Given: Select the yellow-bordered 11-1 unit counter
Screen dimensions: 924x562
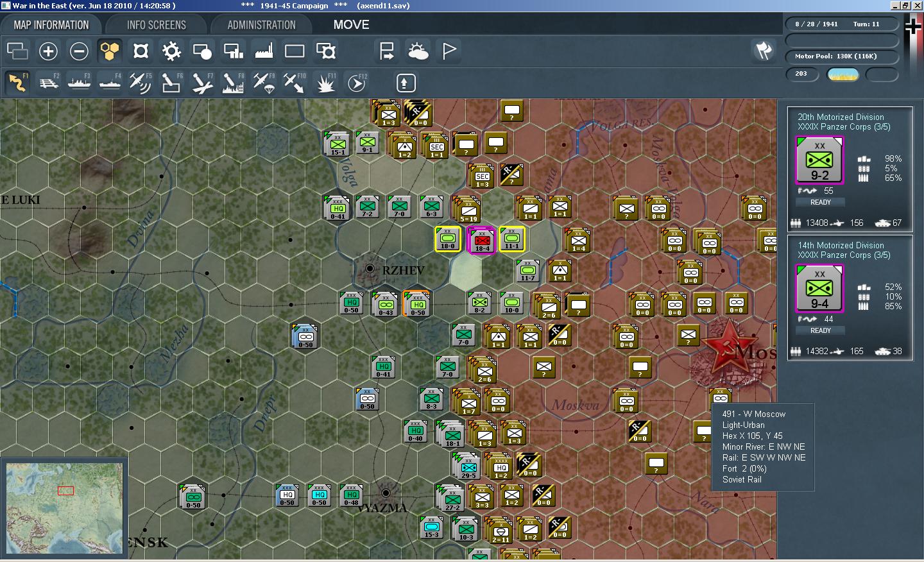Looking at the screenshot, I should (512, 239).
